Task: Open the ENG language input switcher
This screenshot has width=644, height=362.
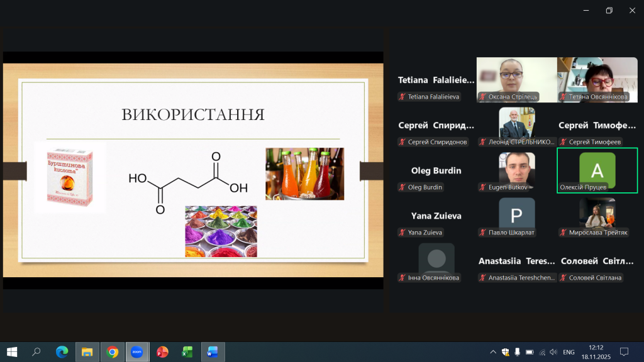Action: coord(569,352)
